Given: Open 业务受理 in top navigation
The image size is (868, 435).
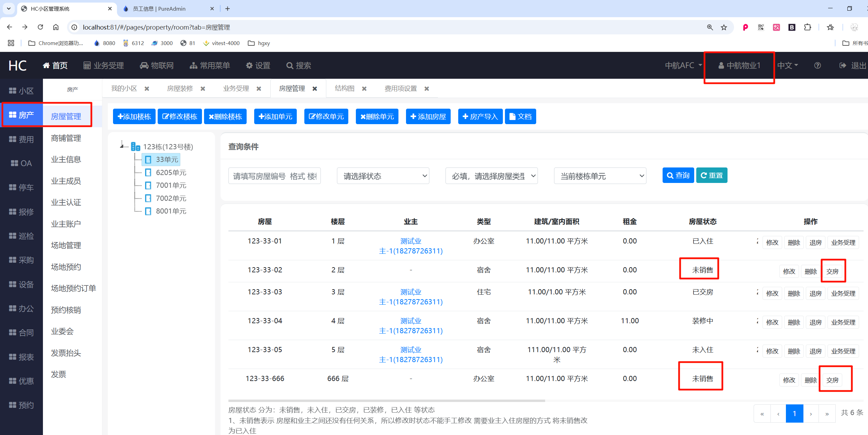Looking at the screenshot, I should tap(103, 65).
